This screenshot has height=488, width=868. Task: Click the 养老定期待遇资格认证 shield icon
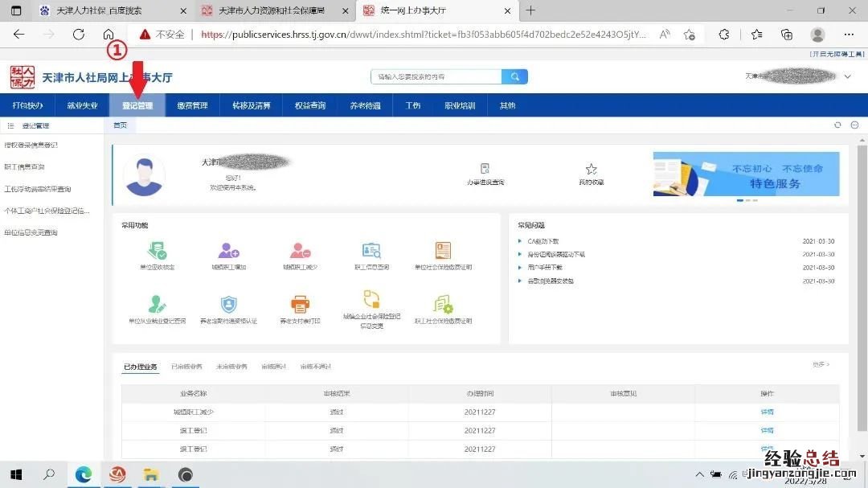tap(229, 305)
